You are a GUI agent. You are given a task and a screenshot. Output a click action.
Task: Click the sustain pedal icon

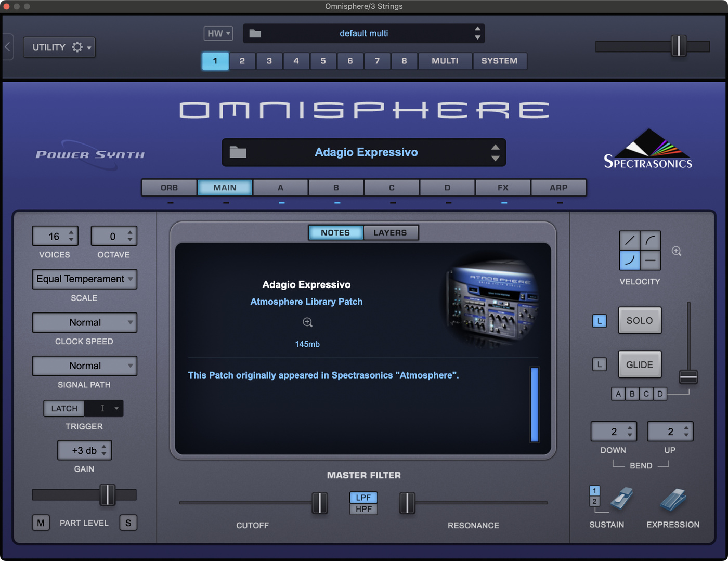coord(622,498)
